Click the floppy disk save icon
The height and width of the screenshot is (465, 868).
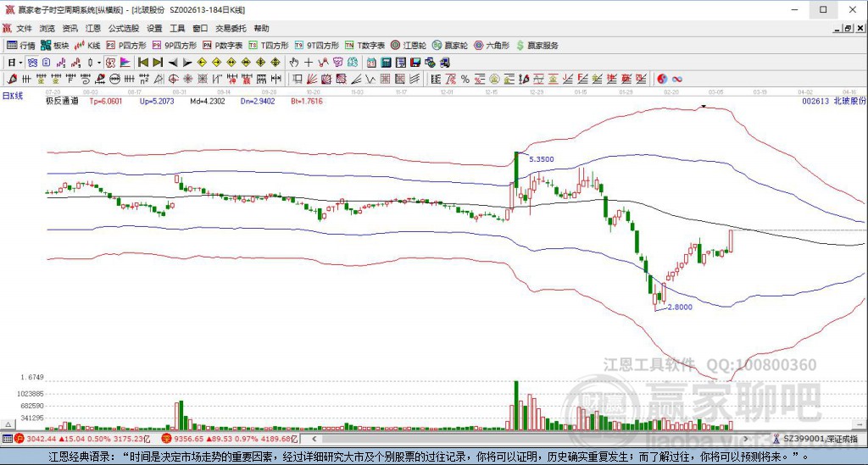[x=415, y=62]
